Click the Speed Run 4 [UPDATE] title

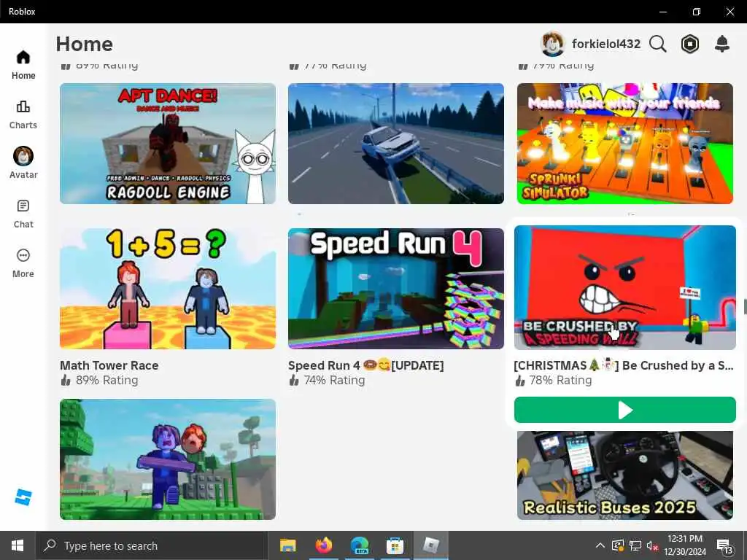click(366, 365)
